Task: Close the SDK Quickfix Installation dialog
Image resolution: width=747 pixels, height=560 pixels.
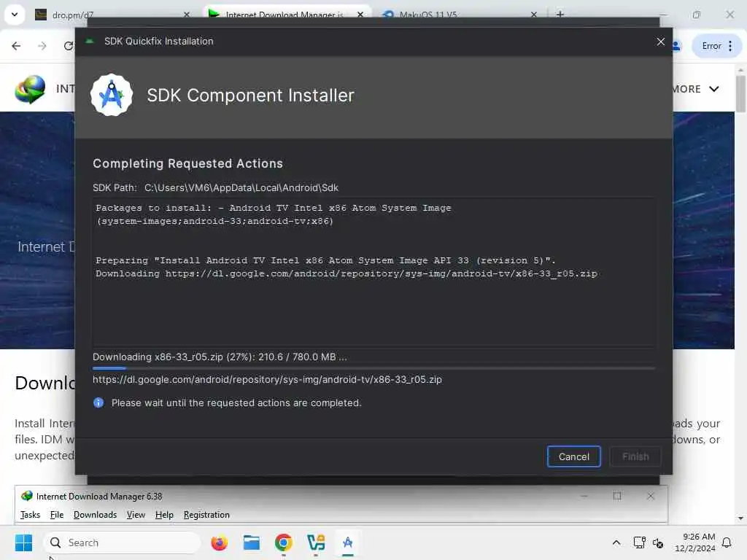Action: pyautogui.click(x=660, y=42)
